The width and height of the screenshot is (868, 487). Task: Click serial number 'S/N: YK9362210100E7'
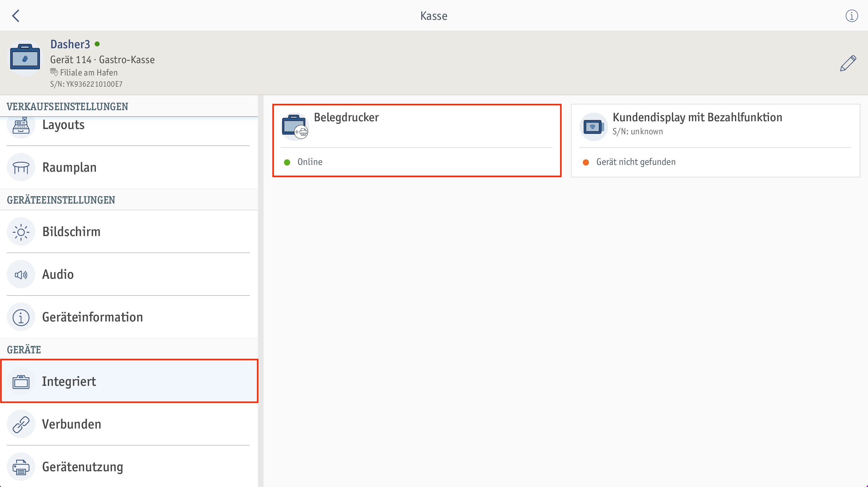(86, 84)
